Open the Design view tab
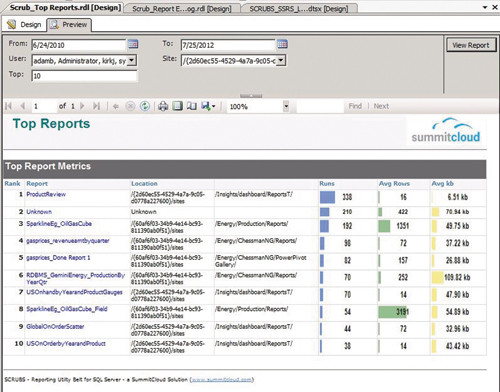The height and width of the screenshot is (392, 500). pyautogui.click(x=24, y=24)
